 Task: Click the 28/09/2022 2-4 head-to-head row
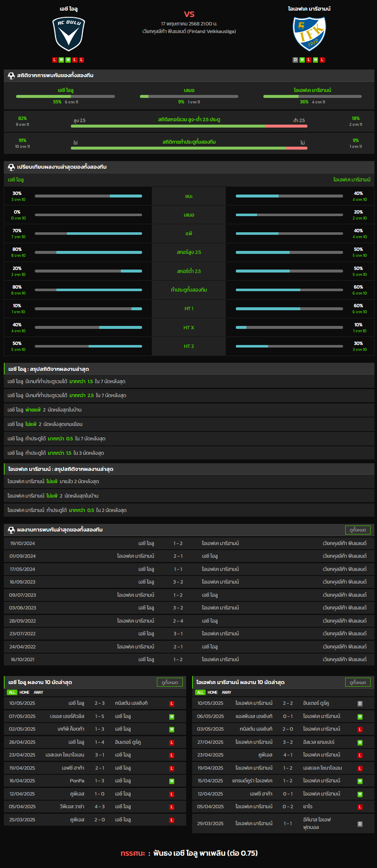(x=189, y=621)
